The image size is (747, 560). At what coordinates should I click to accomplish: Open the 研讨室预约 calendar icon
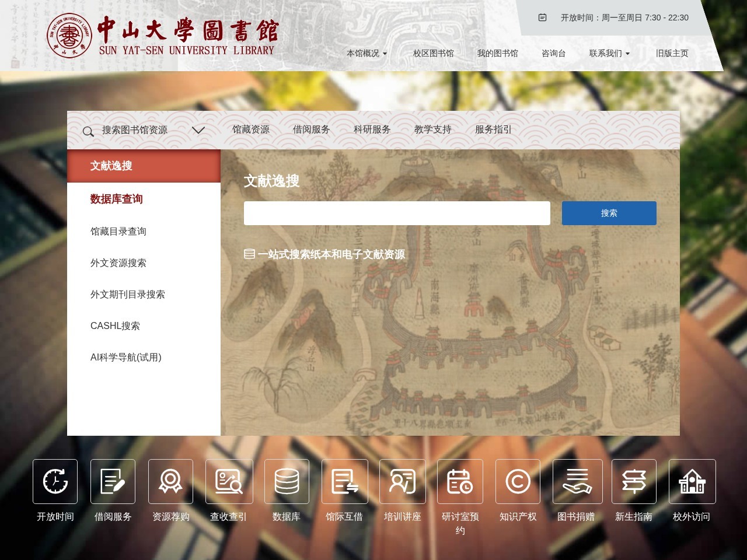click(x=460, y=481)
